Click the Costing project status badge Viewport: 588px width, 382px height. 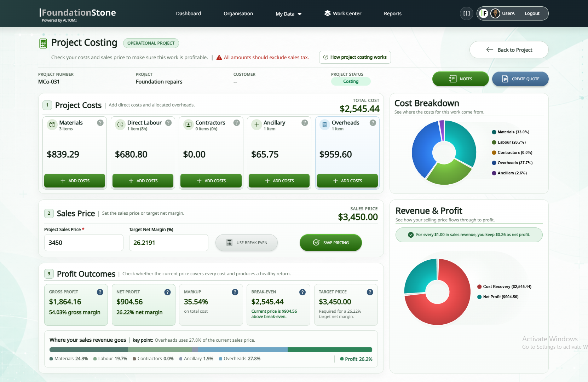pyautogui.click(x=351, y=81)
